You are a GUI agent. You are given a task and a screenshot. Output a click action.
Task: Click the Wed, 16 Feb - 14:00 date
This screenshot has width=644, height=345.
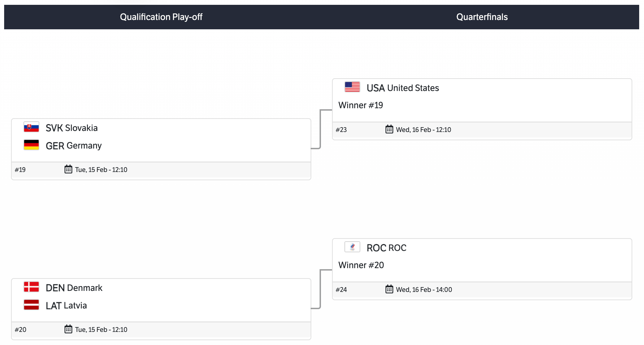click(x=424, y=290)
